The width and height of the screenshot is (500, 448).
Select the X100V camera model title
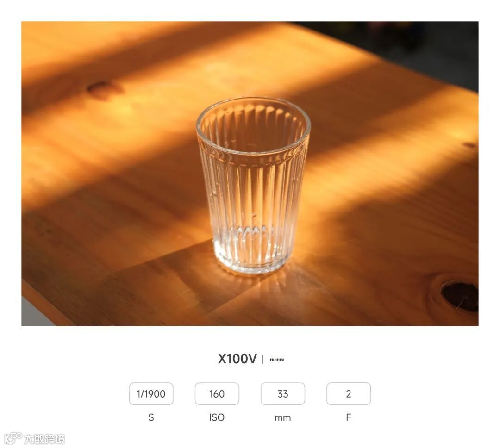point(237,359)
